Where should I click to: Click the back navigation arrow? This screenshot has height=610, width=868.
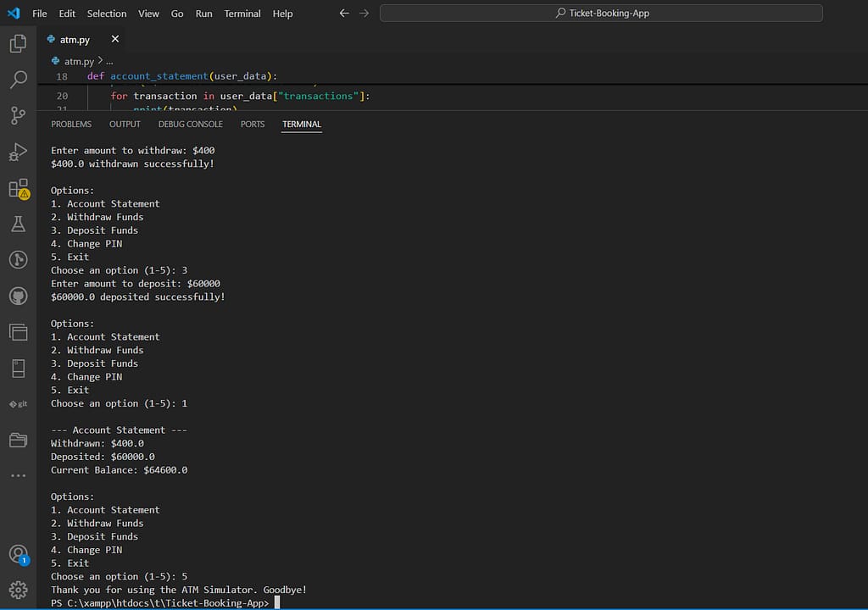[343, 13]
